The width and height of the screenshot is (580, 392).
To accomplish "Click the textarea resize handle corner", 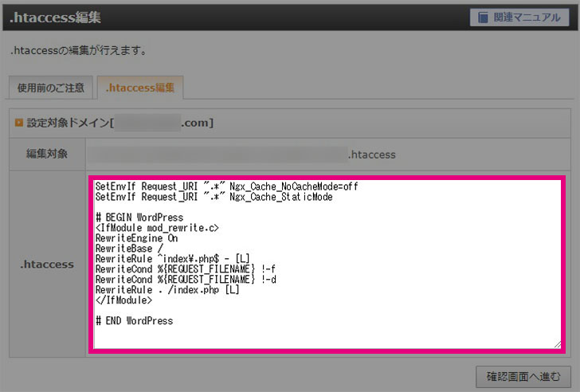I will tap(558, 345).
